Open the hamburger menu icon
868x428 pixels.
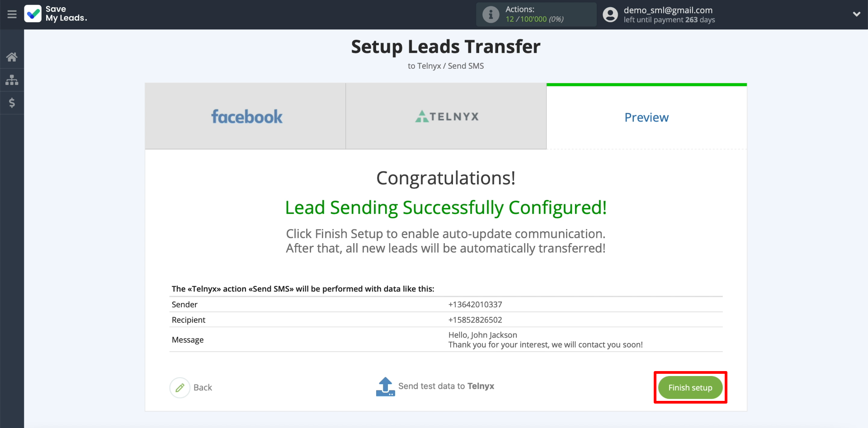12,14
